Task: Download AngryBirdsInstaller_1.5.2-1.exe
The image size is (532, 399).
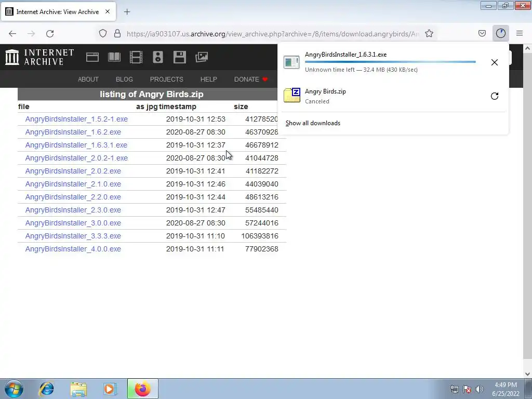Action: pos(77,119)
